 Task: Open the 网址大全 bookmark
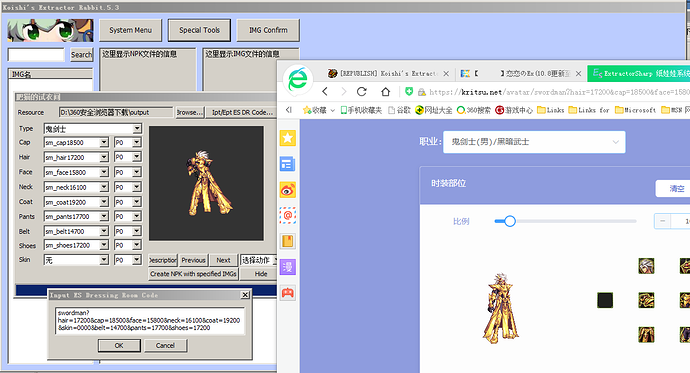(434, 110)
